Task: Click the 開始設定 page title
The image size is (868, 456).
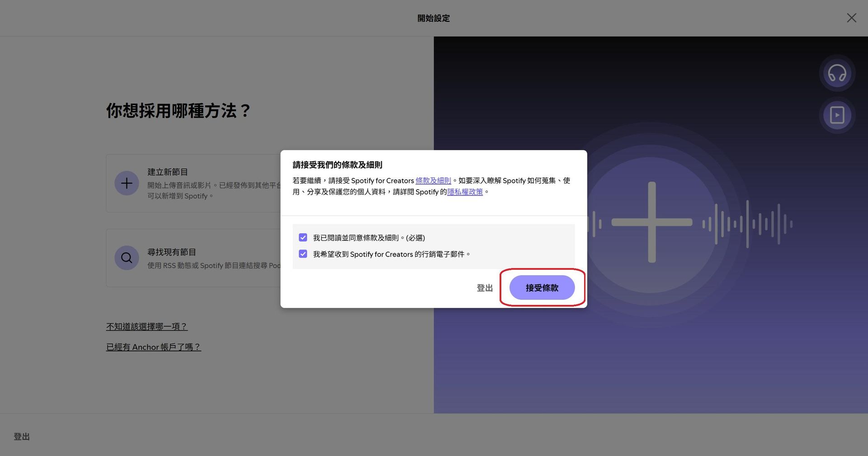Action: (x=434, y=18)
